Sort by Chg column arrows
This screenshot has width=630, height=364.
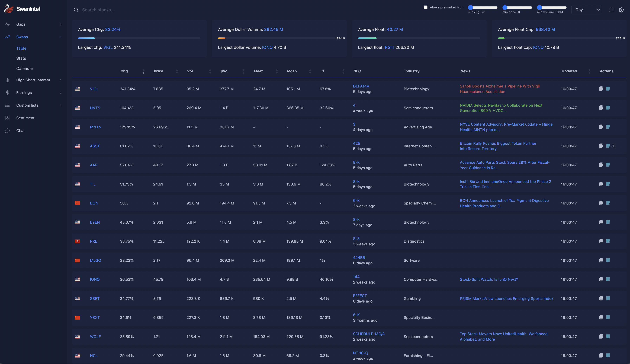point(143,71)
